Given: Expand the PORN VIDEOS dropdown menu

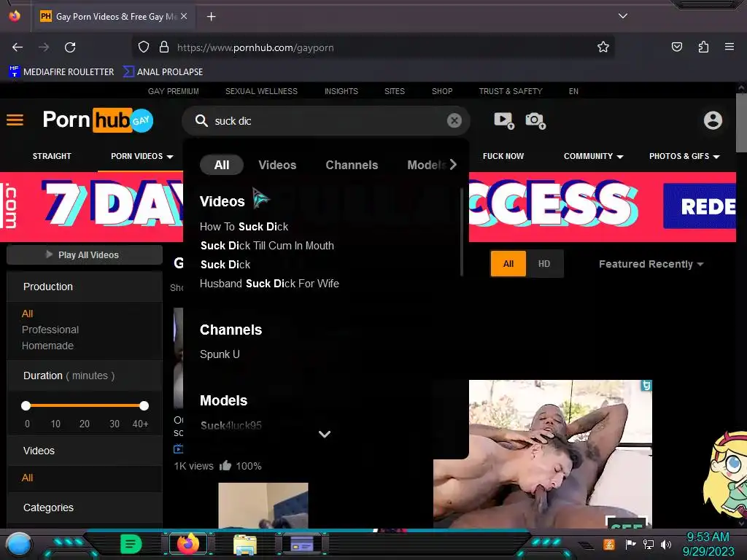Looking at the screenshot, I should click(142, 156).
